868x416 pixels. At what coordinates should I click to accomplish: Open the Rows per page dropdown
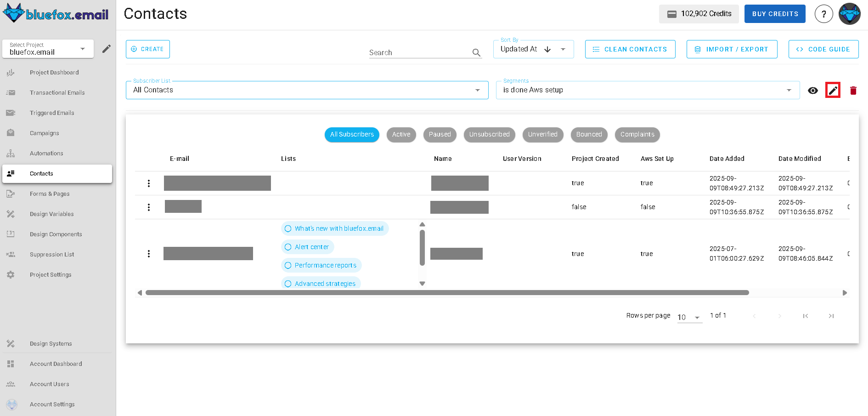point(689,317)
